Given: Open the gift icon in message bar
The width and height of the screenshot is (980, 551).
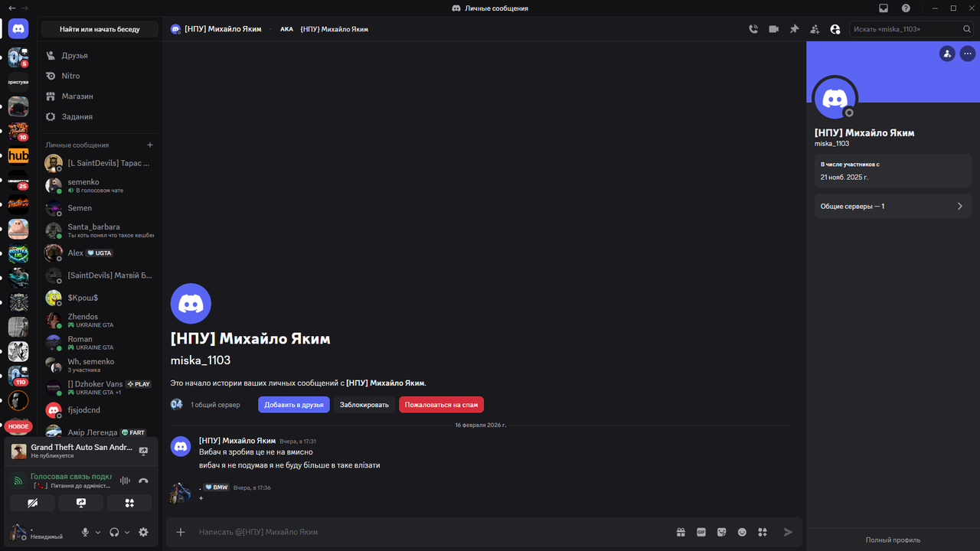Looking at the screenshot, I should pyautogui.click(x=681, y=532).
